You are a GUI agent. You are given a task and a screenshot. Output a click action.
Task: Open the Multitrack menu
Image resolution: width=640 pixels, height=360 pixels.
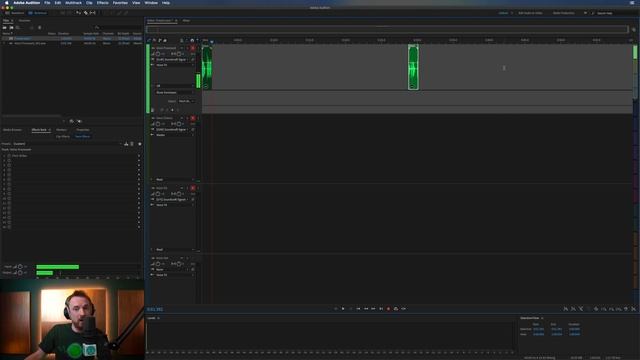pos(73,3)
